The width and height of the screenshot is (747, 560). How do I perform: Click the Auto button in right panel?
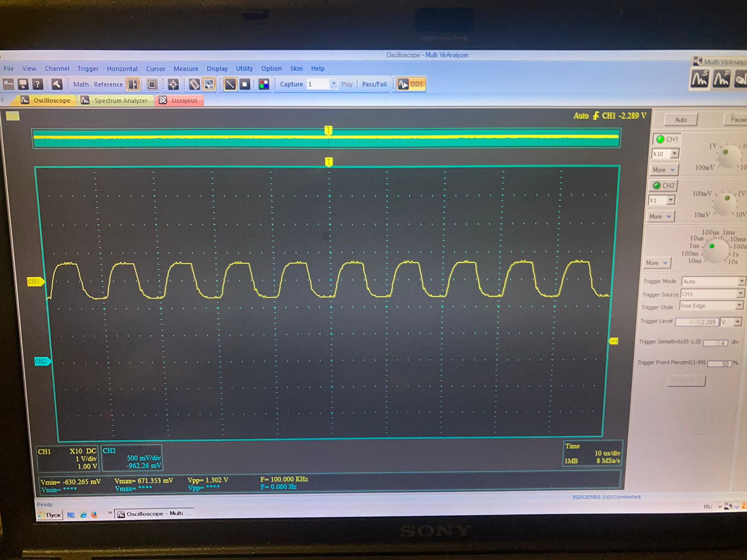[x=680, y=120]
